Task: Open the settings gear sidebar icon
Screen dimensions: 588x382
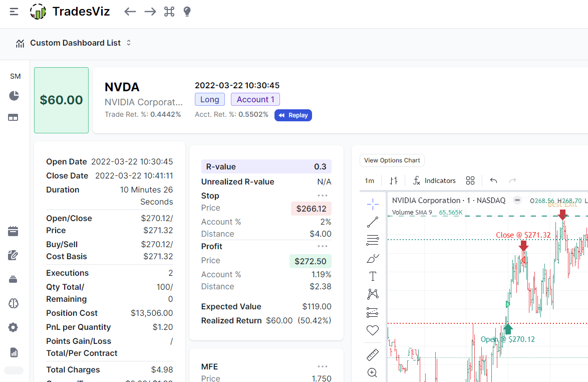Action: [13, 327]
